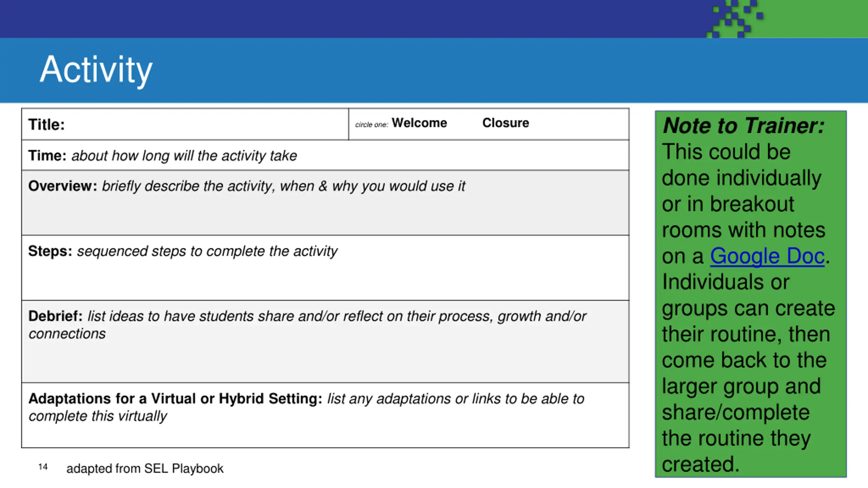Click the Adaptations for Virtual or Hybrid cell

(325, 415)
